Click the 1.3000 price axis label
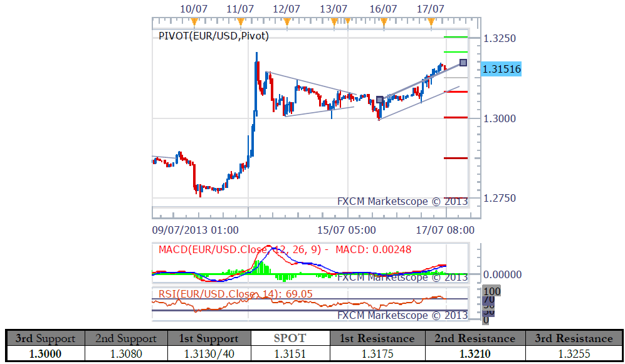The width and height of the screenshot is (625, 364). click(x=500, y=118)
